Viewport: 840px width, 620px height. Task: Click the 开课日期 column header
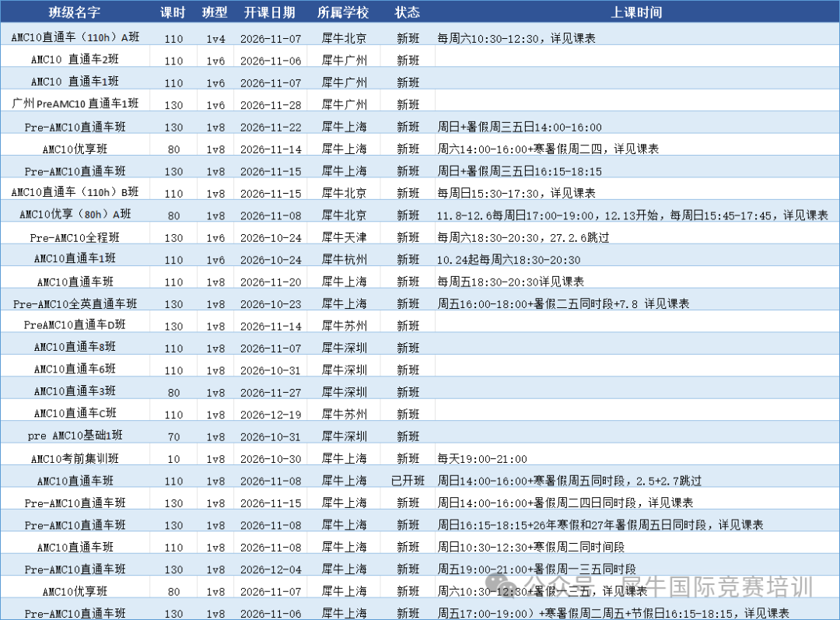click(x=270, y=12)
